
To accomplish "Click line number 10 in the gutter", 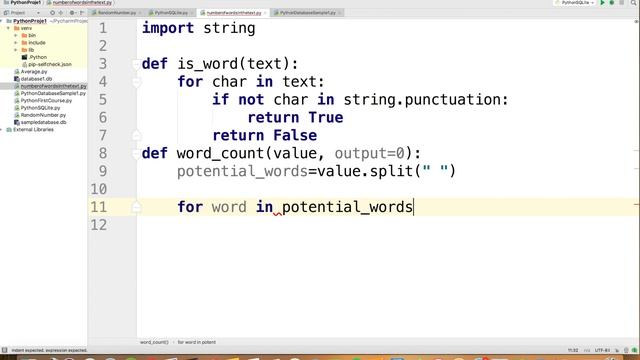I will [x=98, y=189].
